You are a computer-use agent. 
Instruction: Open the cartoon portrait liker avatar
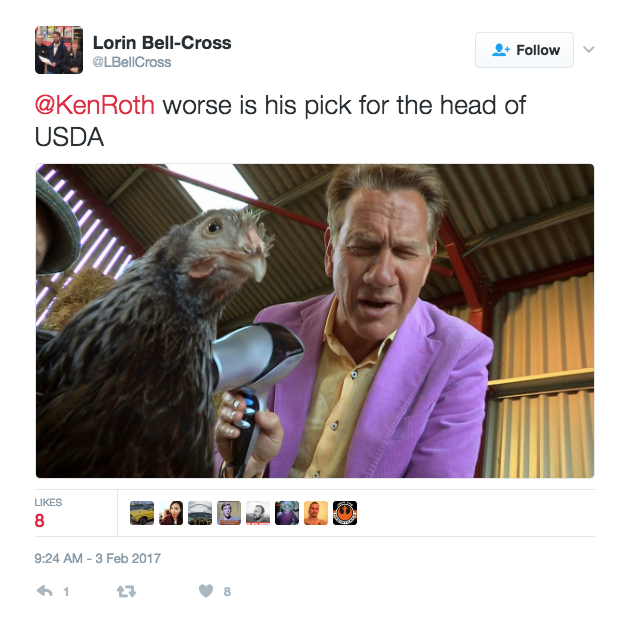click(x=229, y=513)
